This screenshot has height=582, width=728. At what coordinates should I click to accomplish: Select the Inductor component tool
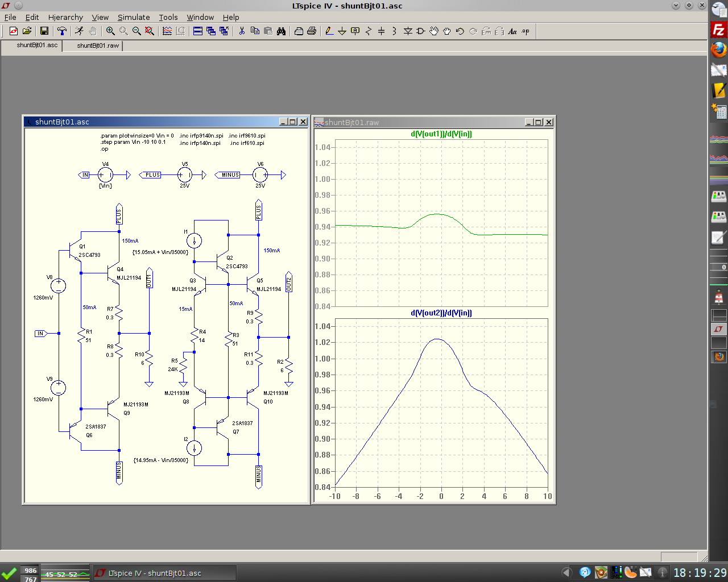[x=394, y=31]
